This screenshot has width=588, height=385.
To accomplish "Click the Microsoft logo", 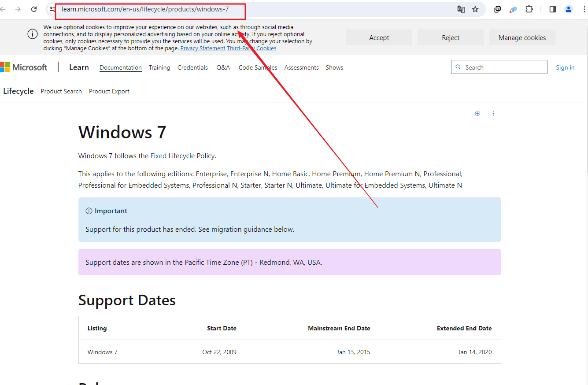I will [24, 67].
